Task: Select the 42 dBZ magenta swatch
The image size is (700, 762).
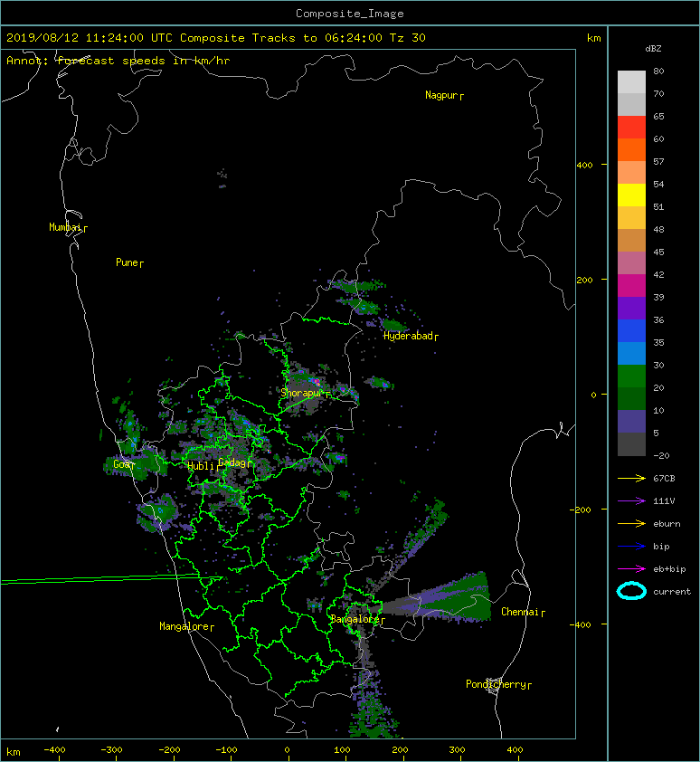Action: click(x=631, y=285)
